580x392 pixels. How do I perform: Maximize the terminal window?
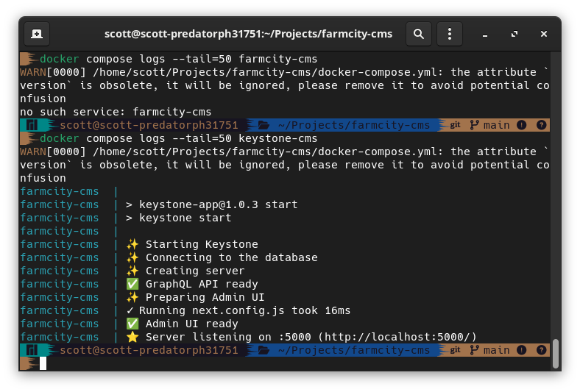pyautogui.click(x=514, y=34)
